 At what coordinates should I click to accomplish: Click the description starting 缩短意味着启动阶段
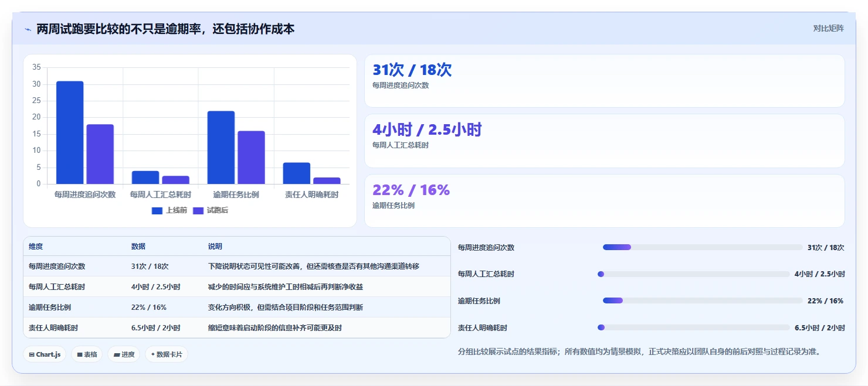pos(275,327)
